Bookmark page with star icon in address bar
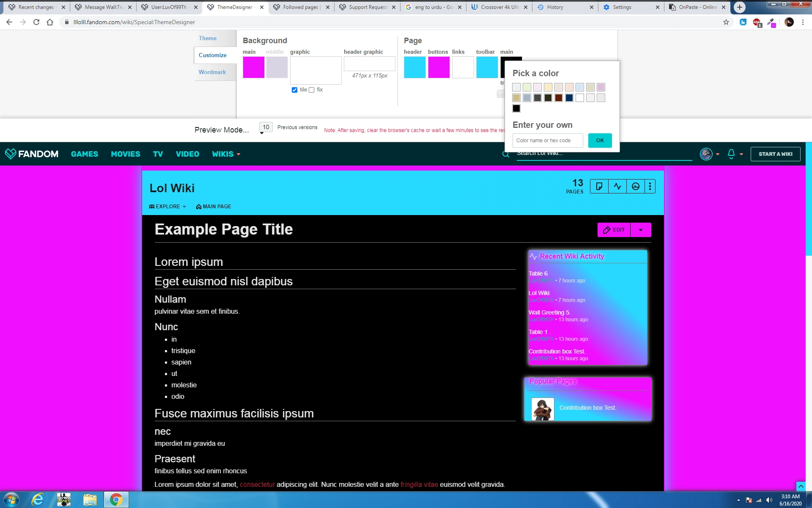This screenshot has width=812, height=508. point(726,22)
